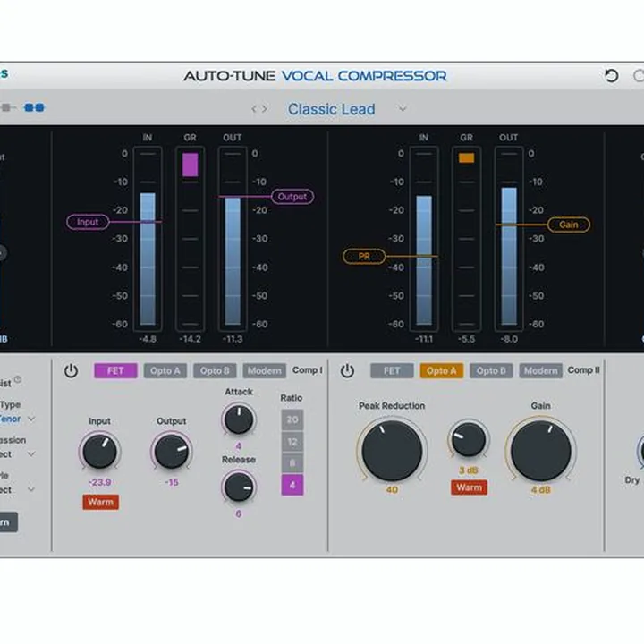Screen dimensions: 644x644
Task: Set ratio to 12
Action: point(292,442)
